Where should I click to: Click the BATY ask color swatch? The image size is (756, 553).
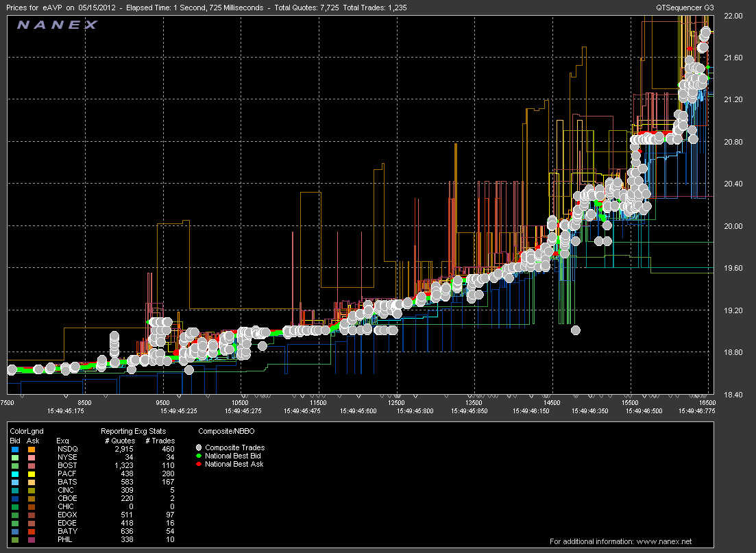[32, 531]
